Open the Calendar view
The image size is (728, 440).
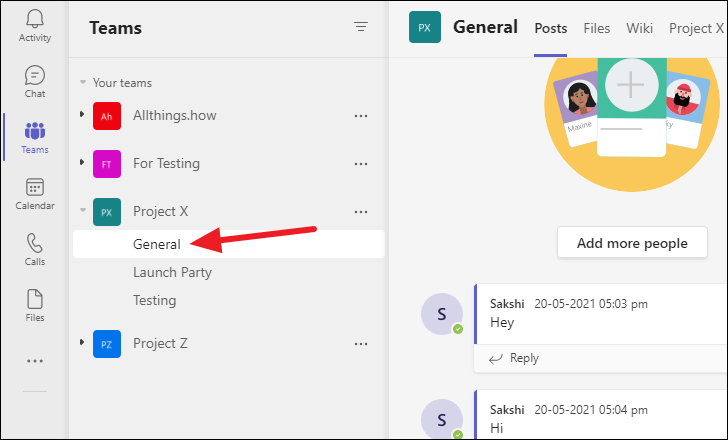(x=35, y=194)
